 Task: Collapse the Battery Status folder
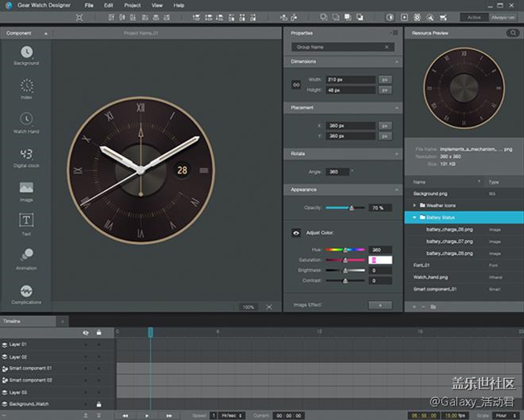click(414, 218)
